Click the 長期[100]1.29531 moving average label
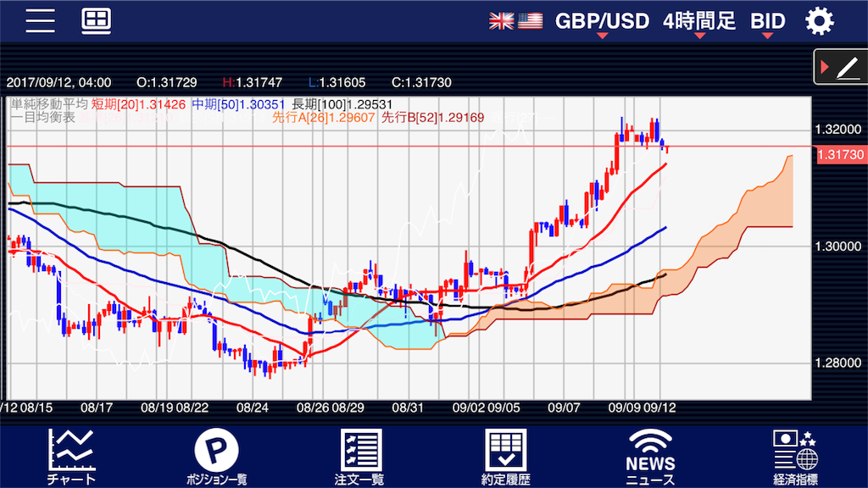Viewport: 868px width, 488px height. [342, 104]
